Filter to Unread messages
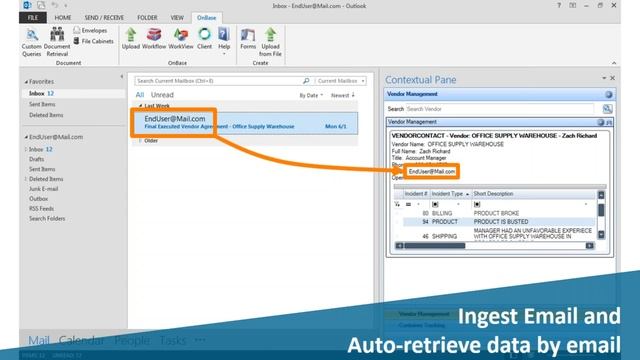 pyautogui.click(x=162, y=95)
